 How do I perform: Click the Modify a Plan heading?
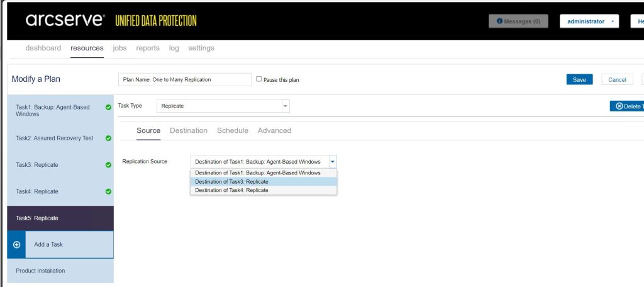coord(36,79)
